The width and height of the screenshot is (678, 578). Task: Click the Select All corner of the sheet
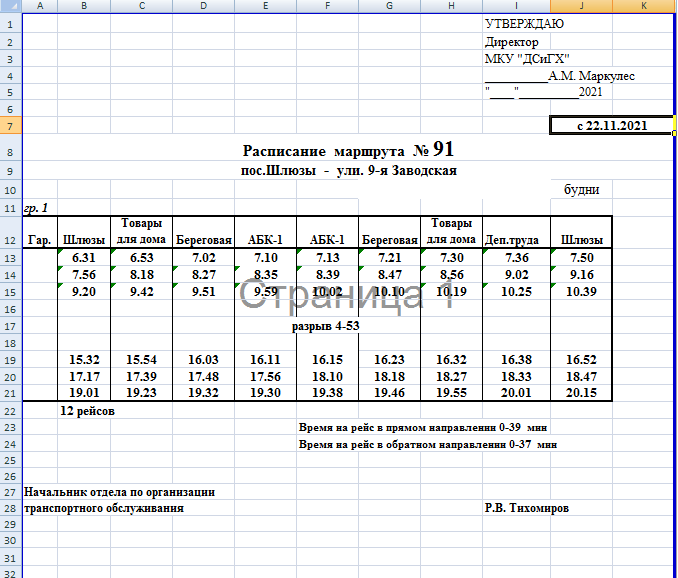pyautogui.click(x=10, y=6)
